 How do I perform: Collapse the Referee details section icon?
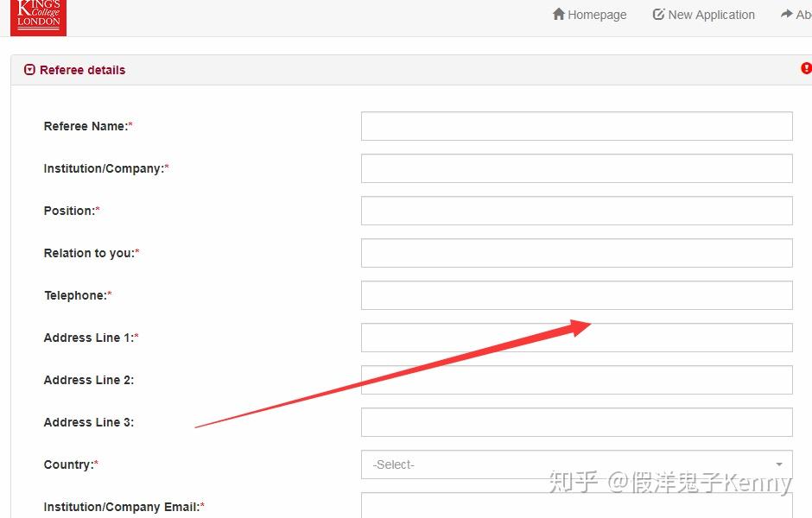pyautogui.click(x=29, y=69)
